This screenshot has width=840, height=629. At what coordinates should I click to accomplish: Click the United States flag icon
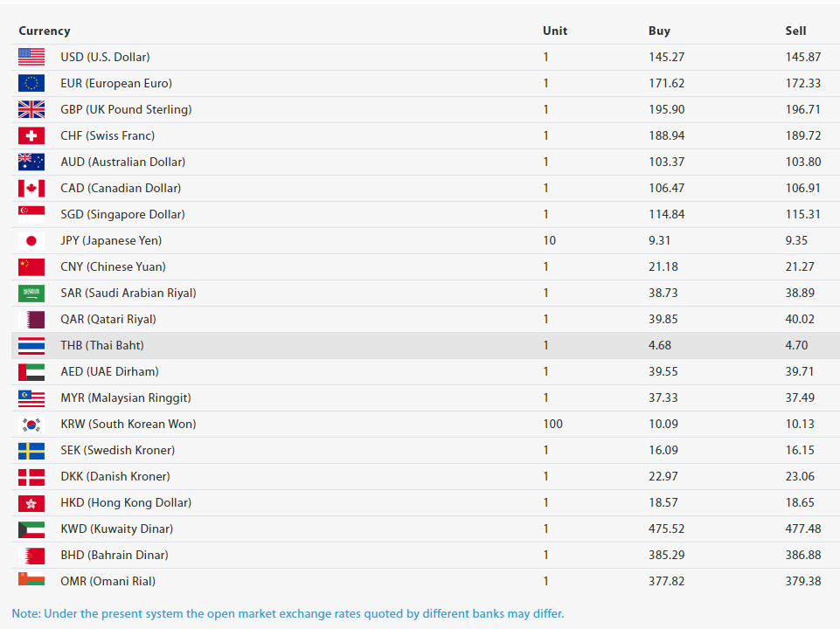click(x=31, y=57)
